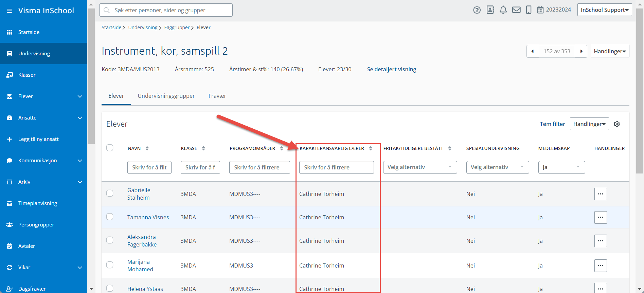Open the contacts address book icon
This screenshot has height=293, width=644.
(x=490, y=10)
